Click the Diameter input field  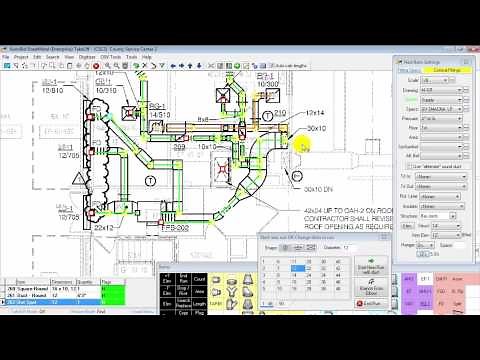coord(349,248)
